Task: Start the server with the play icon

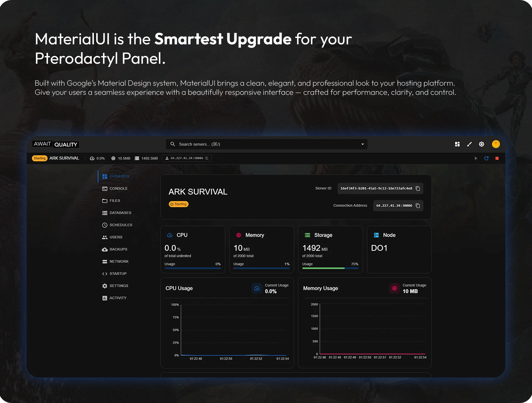Action: [x=476, y=158]
